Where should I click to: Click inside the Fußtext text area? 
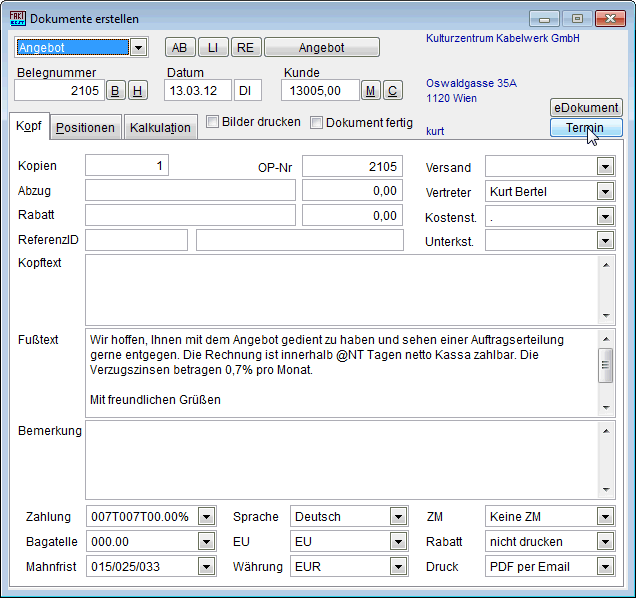[x=342, y=373]
